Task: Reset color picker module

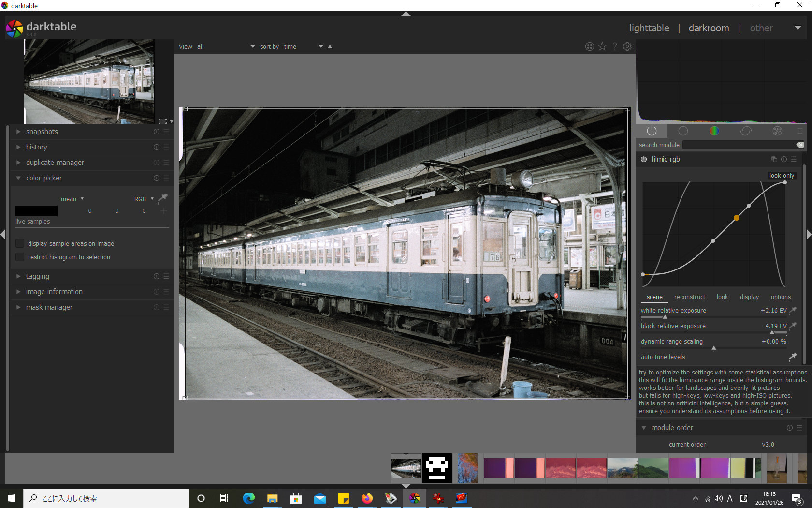Action: coord(157,178)
